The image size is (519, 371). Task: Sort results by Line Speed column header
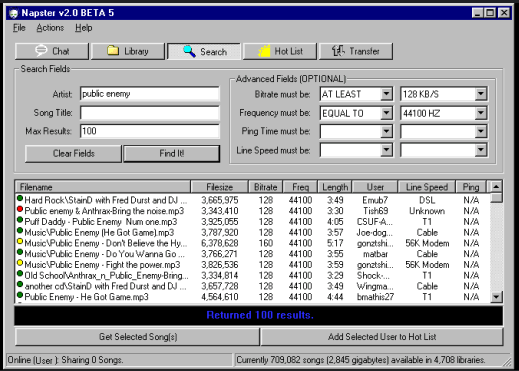pos(427,187)
